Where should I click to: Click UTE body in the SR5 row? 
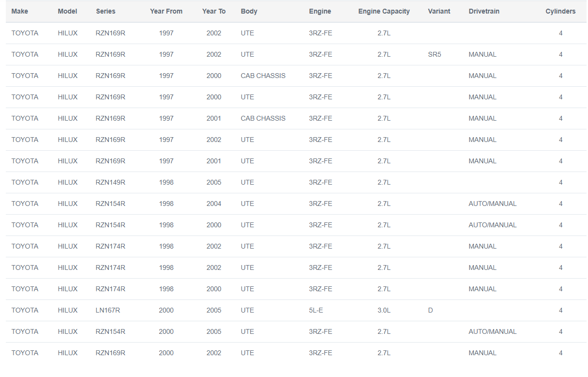click(x=247, y=54)
